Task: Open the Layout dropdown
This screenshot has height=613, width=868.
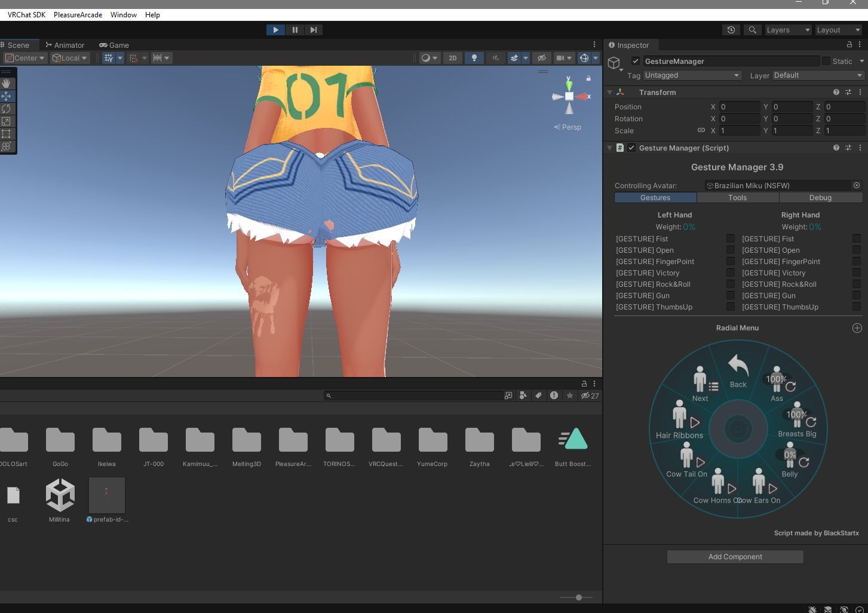Action: 839,30
